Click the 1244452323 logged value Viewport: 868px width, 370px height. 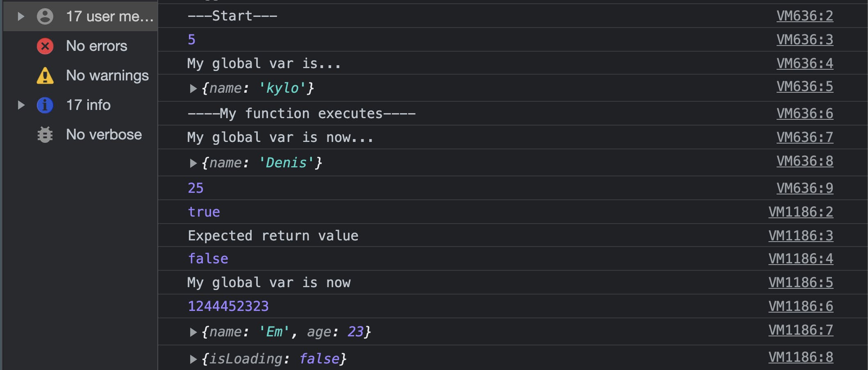click(x=228, y=306)
